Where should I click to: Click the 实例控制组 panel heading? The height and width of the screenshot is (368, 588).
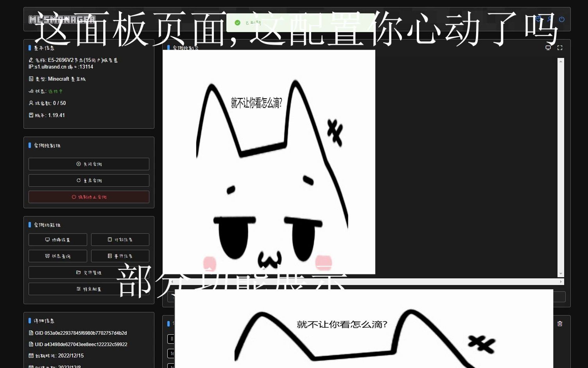47,146
